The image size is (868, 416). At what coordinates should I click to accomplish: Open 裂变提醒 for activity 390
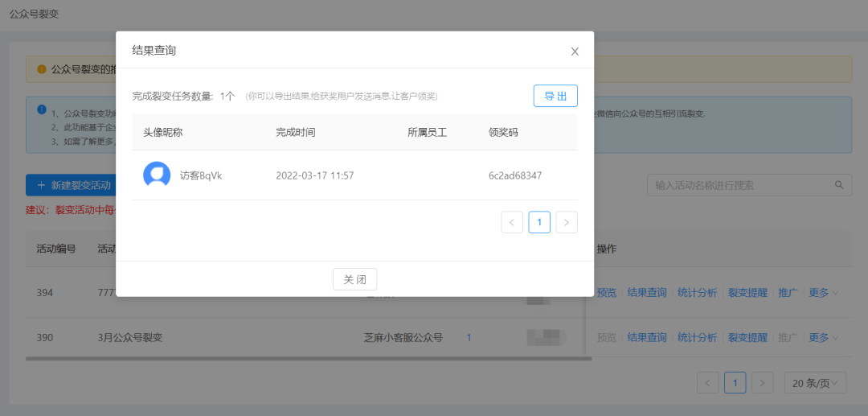[747, 337]
